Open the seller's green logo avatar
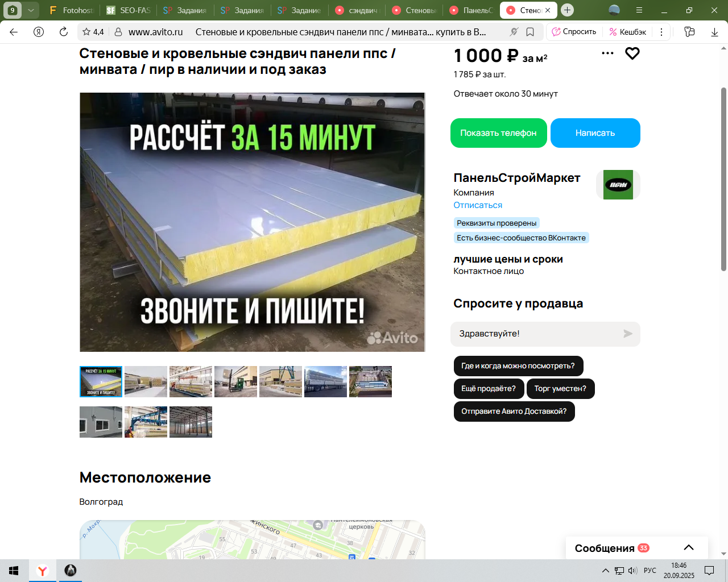 pyautogui.click(x=618, y=185)
